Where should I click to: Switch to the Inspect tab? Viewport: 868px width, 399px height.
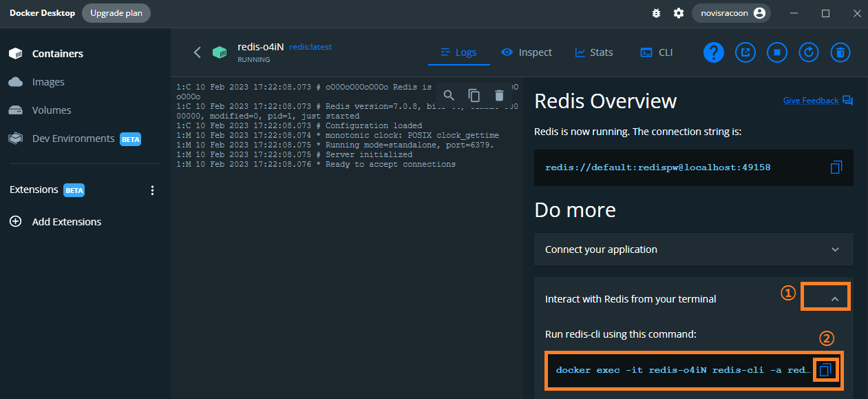pos(527,52)
